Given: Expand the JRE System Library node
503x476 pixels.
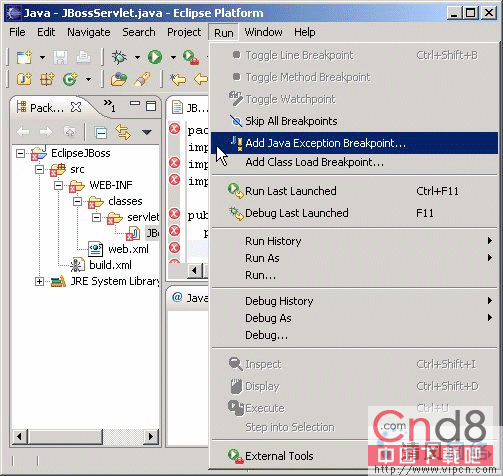Looking at the screenshot, I should click(39, 282).
